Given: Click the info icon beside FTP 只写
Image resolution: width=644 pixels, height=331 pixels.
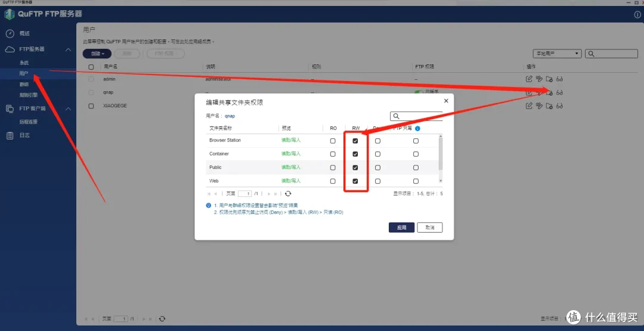Looking at the screenshot, I should point(417,129).
